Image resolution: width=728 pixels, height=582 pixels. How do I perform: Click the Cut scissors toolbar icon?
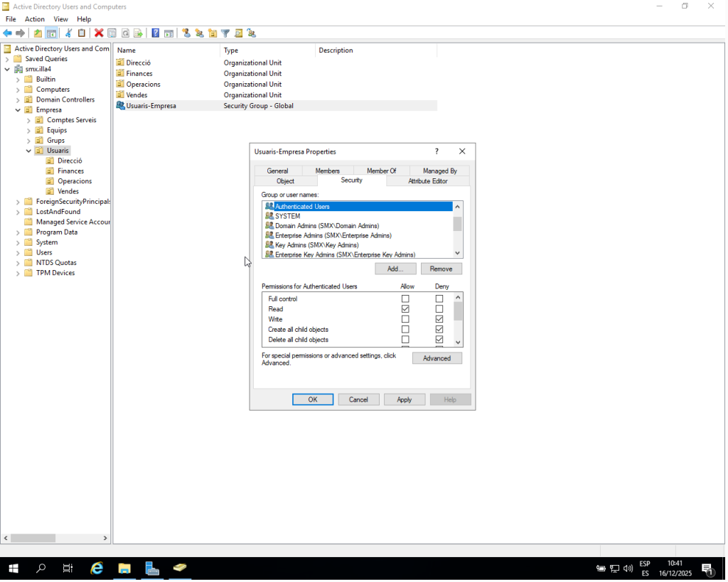coord(69,33)
